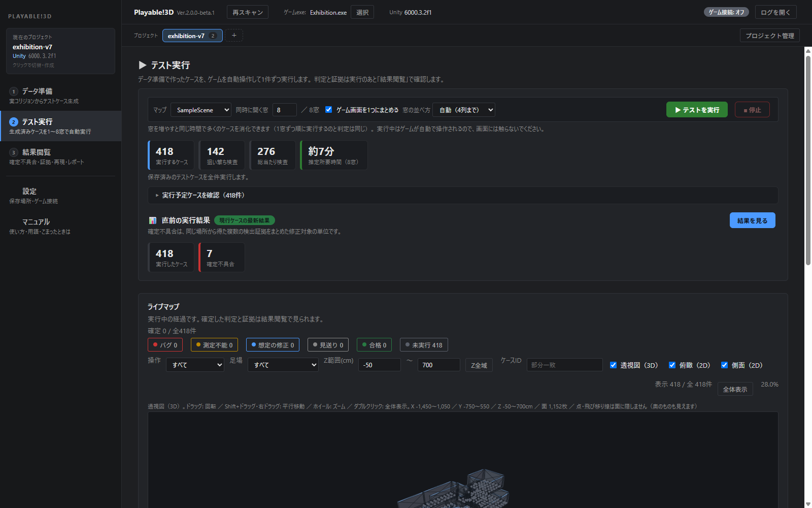The height and width of the screenshot is (508, 812).
Task: Open 設定 in the sidebar
Action: click(60, 196)
